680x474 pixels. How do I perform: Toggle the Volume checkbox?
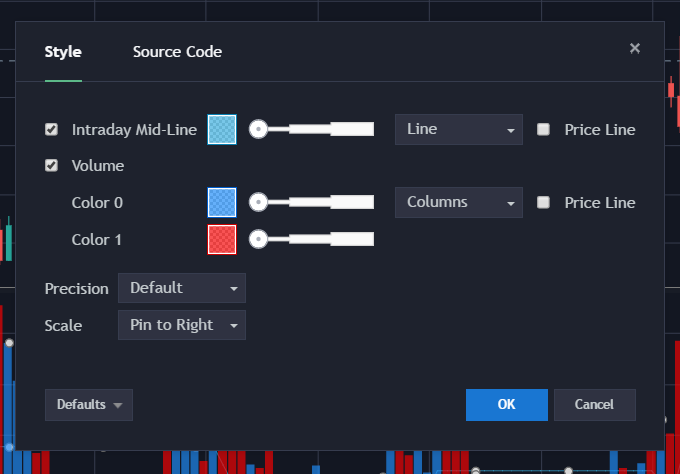51,166
